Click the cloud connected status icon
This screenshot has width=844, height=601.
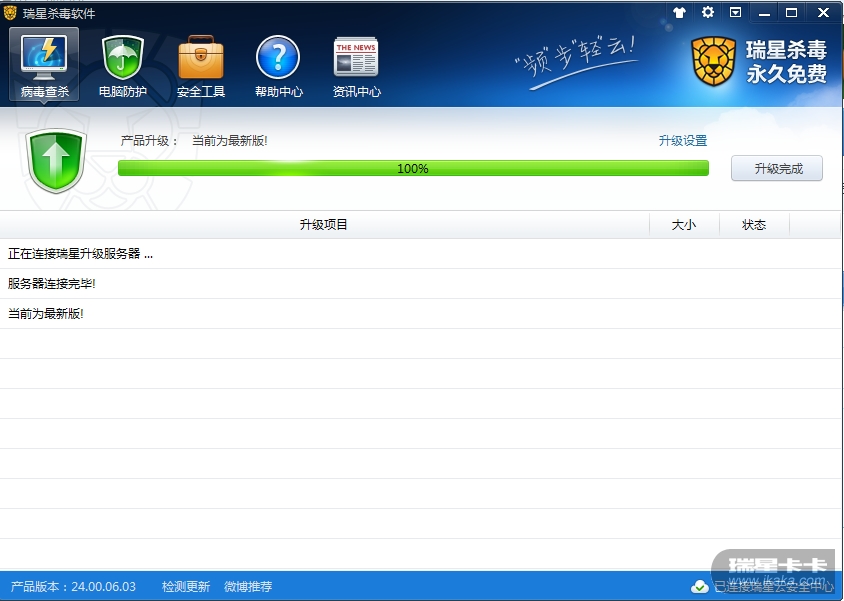point(699,586)
